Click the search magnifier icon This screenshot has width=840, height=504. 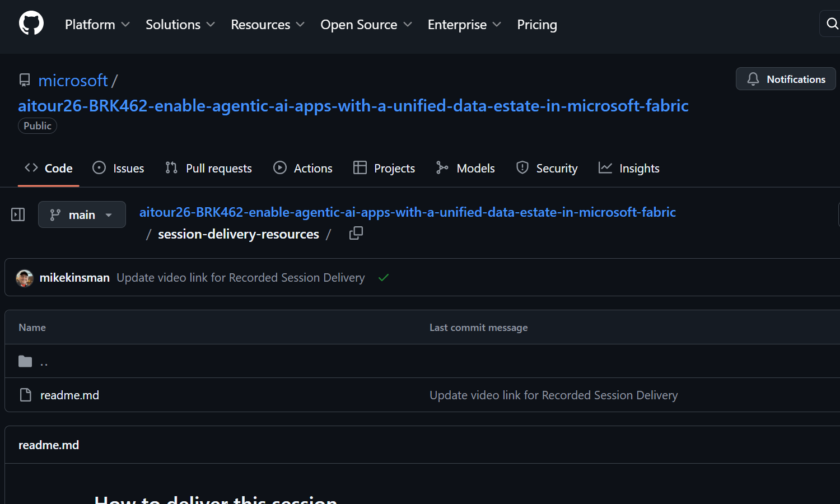(x=832, y=24)
